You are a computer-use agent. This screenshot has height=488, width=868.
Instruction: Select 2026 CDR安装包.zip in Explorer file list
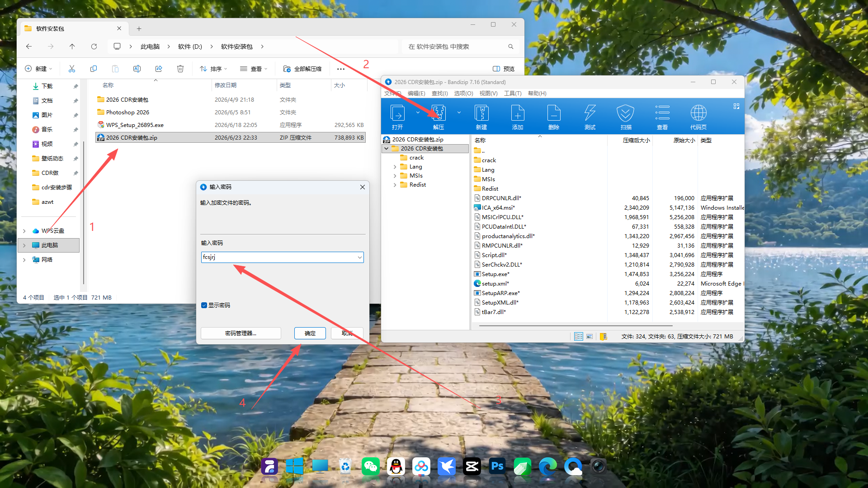(x=231, y=138)
